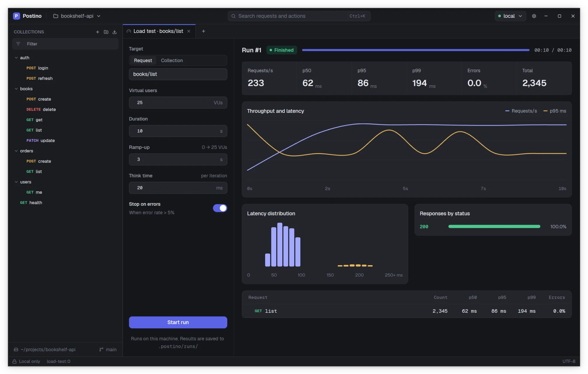Click the Postino logo icon
Viewport: 588px width, 374px height.
pos(16,16)
